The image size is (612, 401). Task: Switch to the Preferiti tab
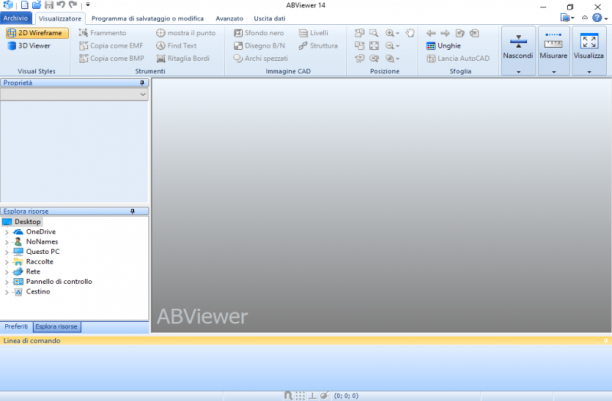pyautogui.click(x=16, y=326)
